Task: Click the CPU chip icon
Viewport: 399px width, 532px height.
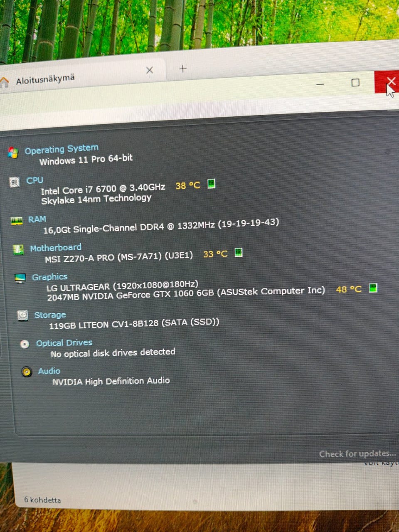Action: pyautogui.click(x=15, y=182)
